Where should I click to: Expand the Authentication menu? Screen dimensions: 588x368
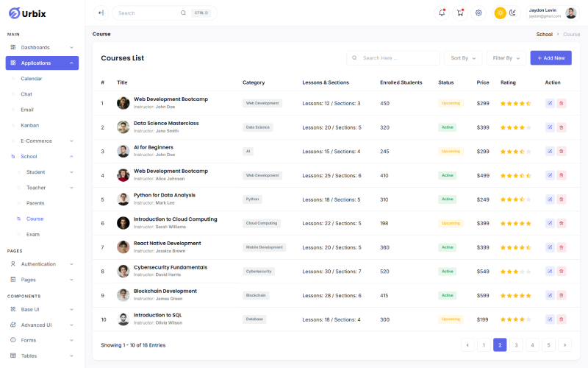click(x=42, y=264)
